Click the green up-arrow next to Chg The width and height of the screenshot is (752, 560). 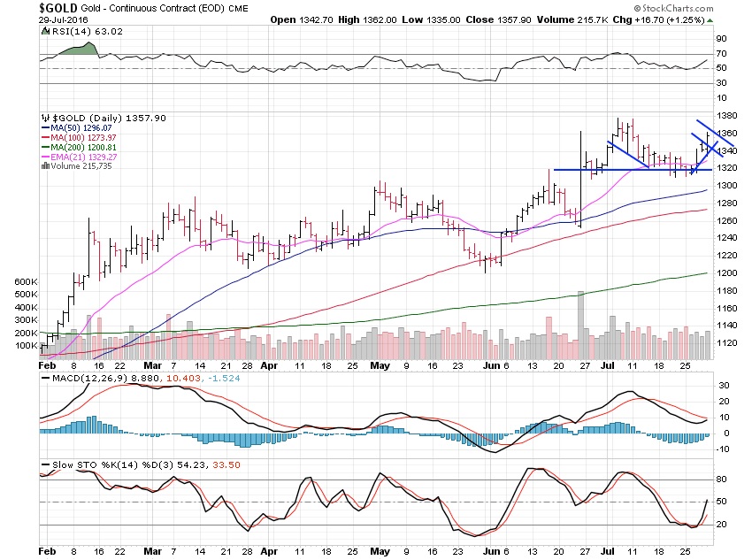tap(710, 20)
